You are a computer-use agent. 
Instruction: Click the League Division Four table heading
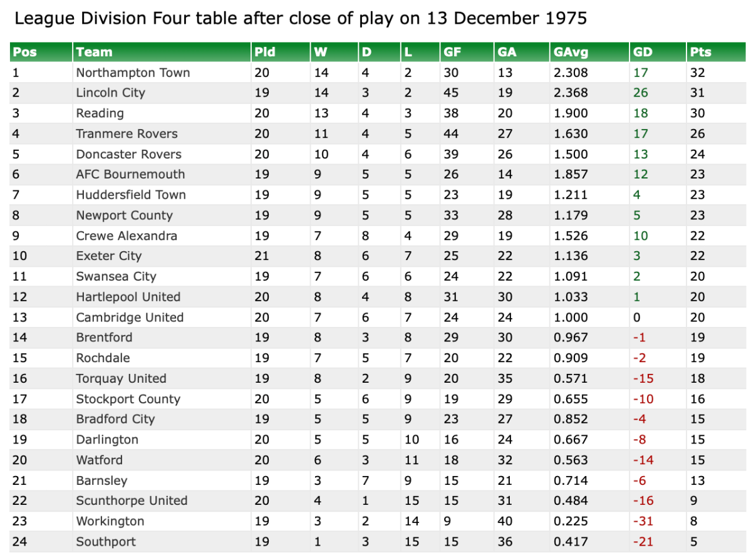[x=301, y=18]
